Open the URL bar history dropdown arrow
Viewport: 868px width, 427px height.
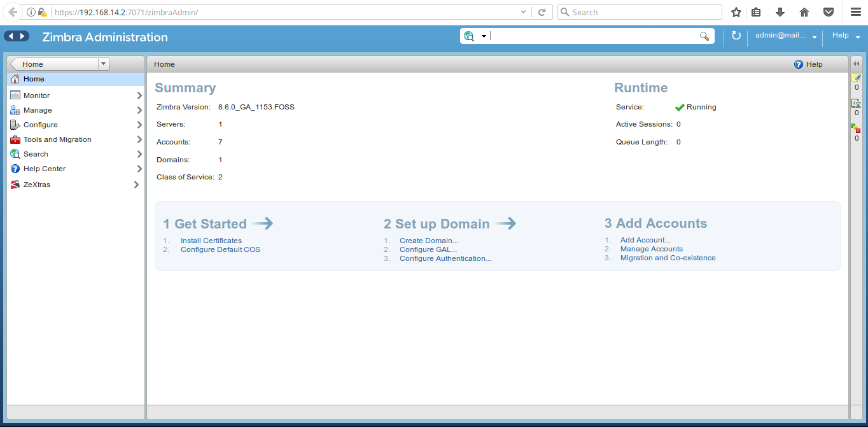click(x=523, y=12)
